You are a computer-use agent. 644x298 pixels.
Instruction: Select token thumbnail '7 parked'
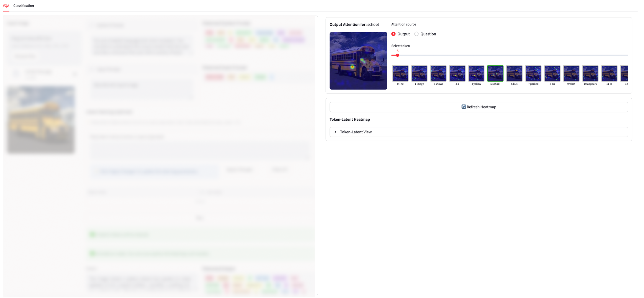(533, 73)
